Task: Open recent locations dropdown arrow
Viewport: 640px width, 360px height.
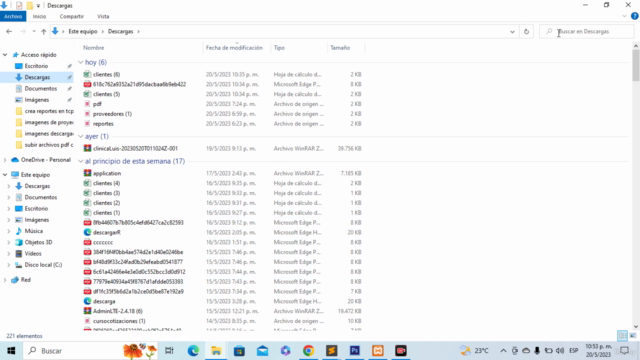Action: pyautogui.click(x=34, y=31)
